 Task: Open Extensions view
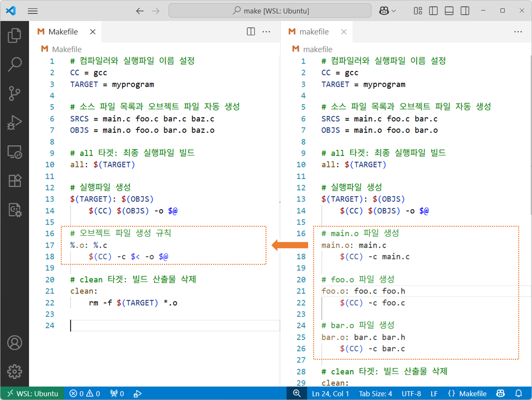click(x=15, y=181)
